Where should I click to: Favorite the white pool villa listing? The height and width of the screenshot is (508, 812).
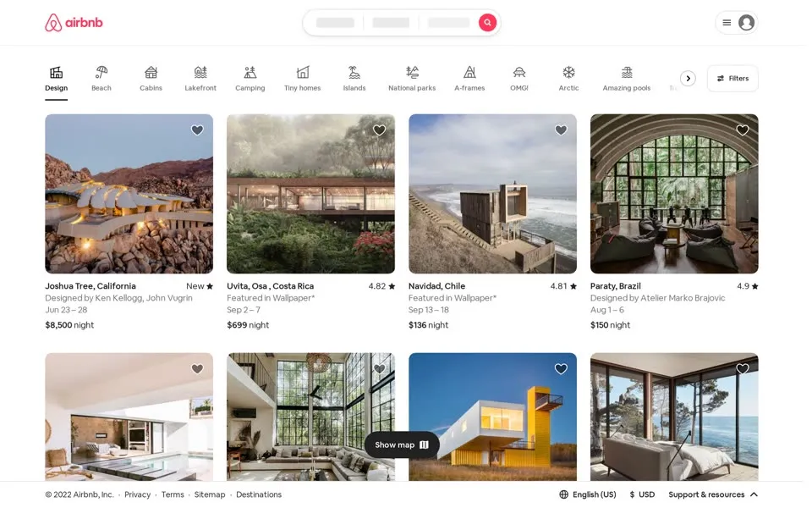pos(198,371)
